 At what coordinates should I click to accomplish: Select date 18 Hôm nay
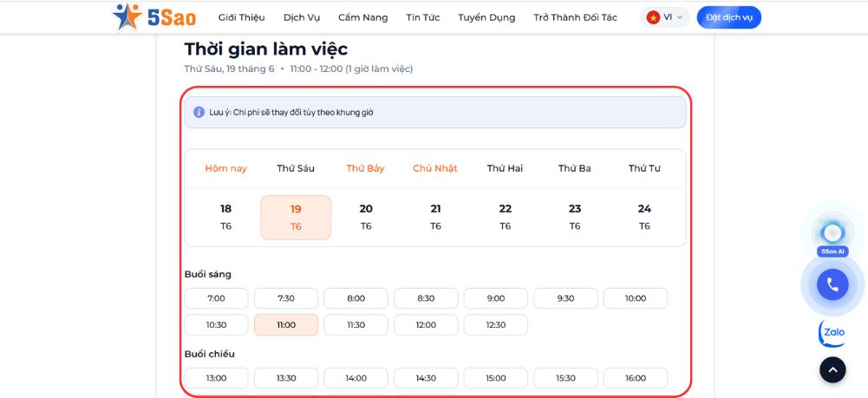tap(225, 217)
